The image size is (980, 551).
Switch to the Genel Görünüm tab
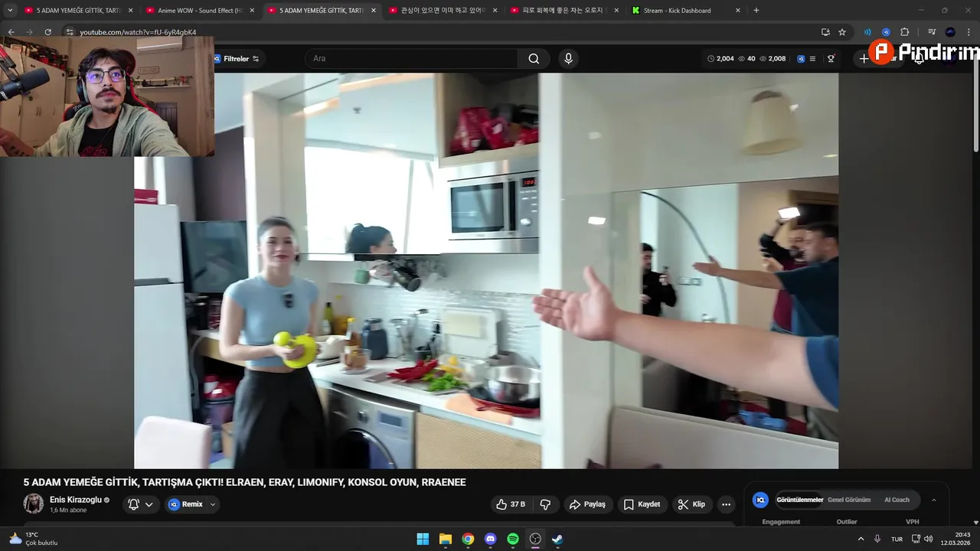pos(849,500)
